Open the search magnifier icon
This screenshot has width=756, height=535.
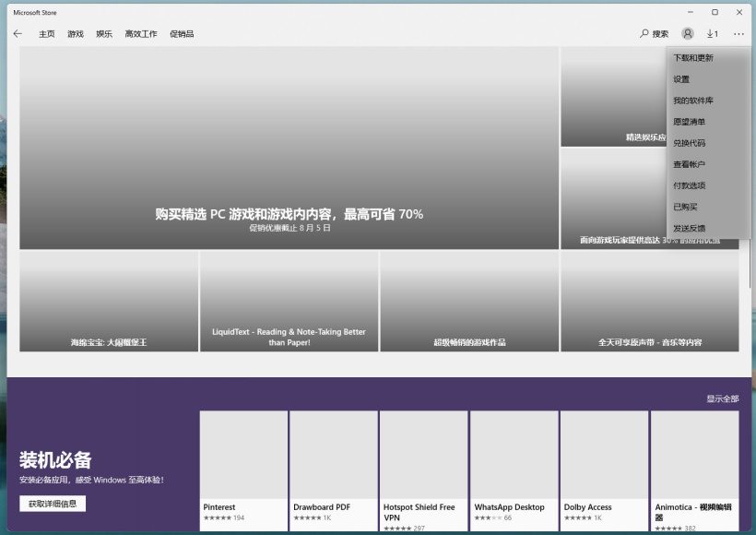644,34
